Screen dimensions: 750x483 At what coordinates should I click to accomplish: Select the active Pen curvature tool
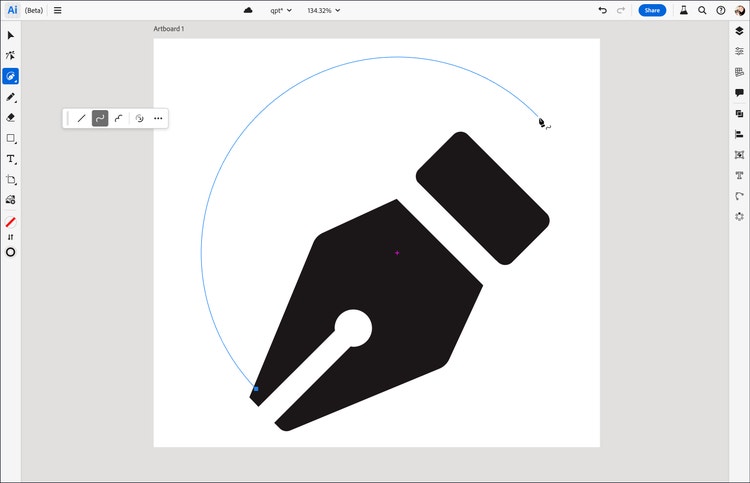11,76
